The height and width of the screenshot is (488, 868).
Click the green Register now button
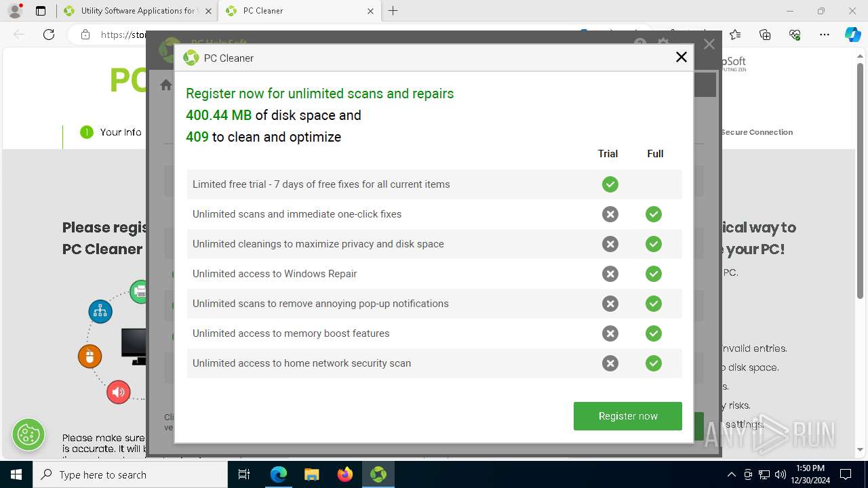point(627,416)
